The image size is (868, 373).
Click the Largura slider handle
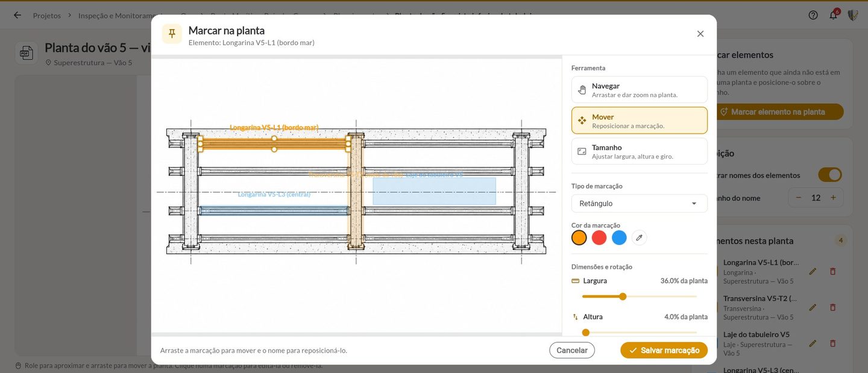click(x=623, y=296)
